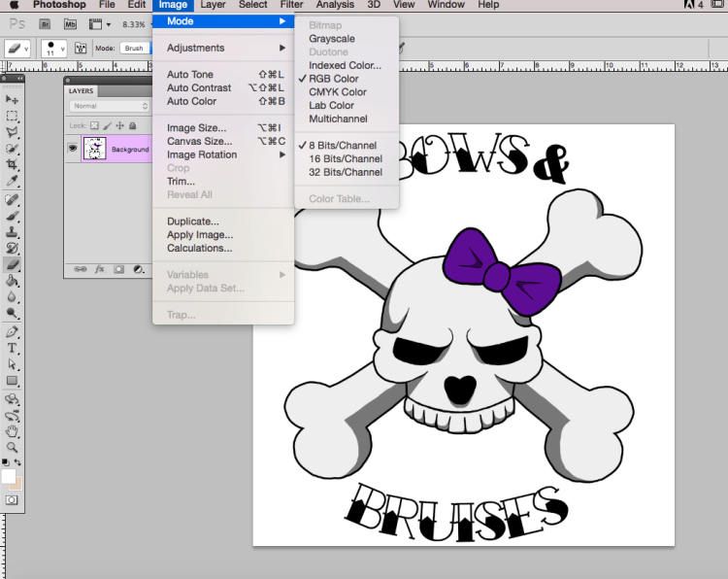Open the Filter menu
The height and width of the screenshot is (579, 728).
click(291, 5)
